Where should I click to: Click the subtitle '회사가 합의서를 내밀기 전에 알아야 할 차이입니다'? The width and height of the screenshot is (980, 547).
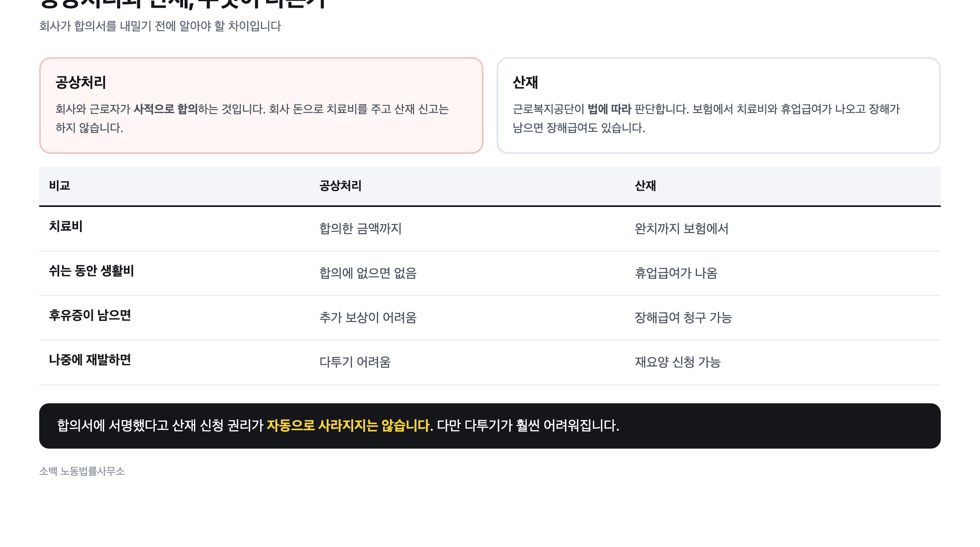(160, 26)
